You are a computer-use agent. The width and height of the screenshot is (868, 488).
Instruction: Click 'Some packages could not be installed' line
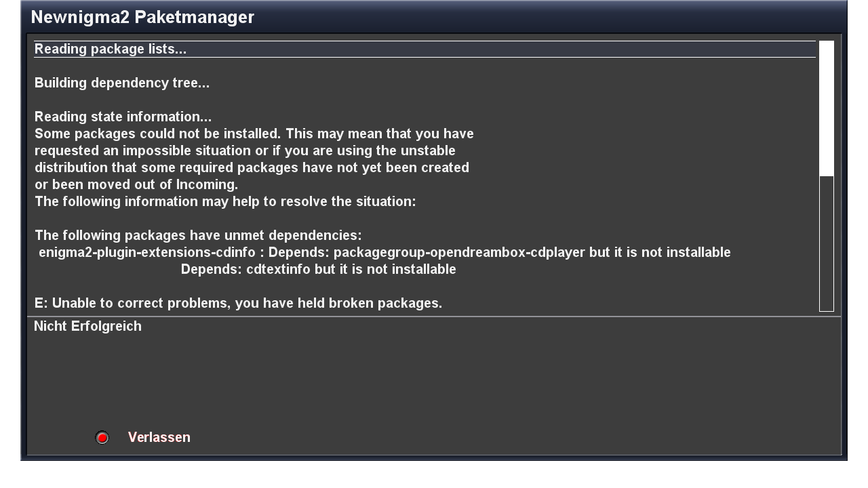(x=254, y=134)
